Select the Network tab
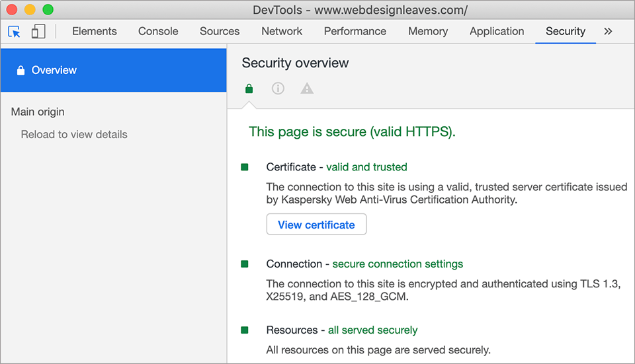 [282, 31]
